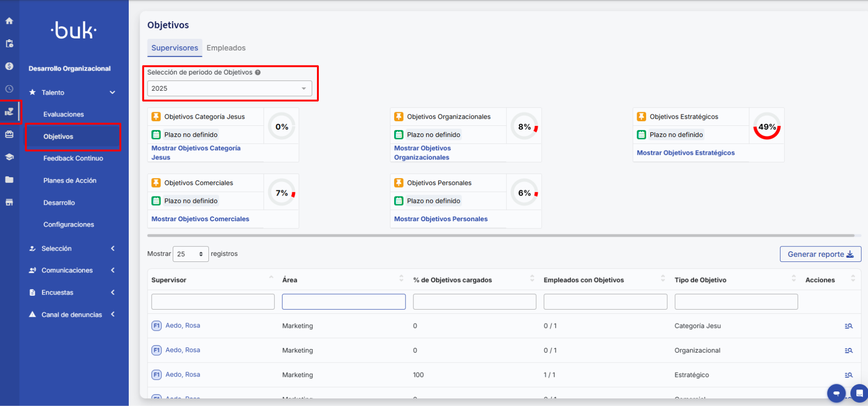Open Feedback Continuo in the sidebar

click(x=73, y=159)
